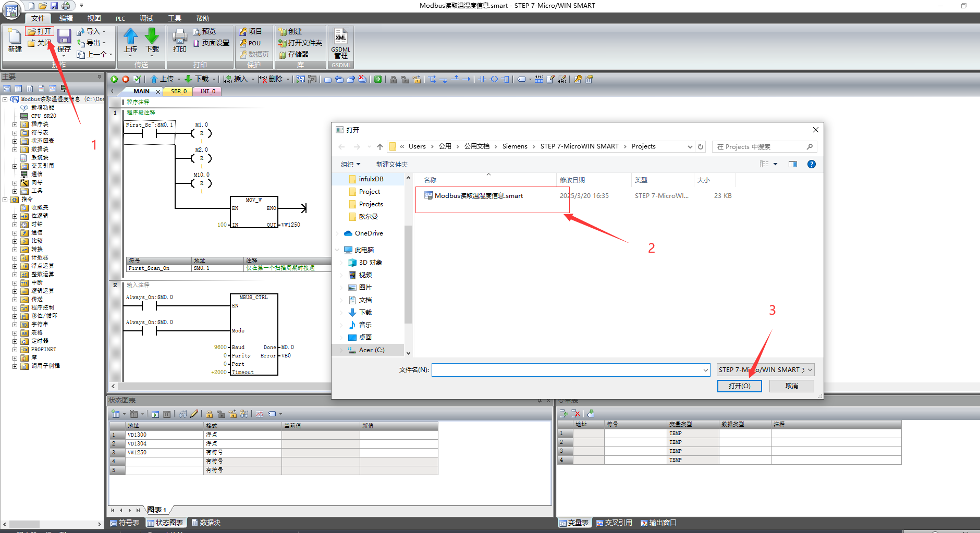Click the New project icon
This screenshot has height=533, width=980.
(15, 39)
